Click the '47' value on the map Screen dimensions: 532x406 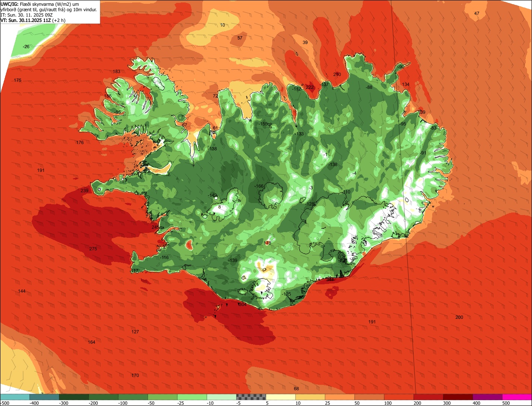click(477, 13)
